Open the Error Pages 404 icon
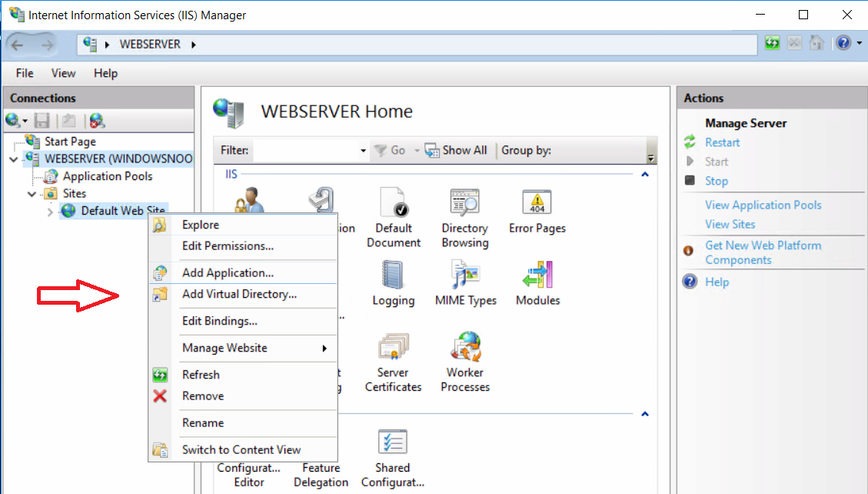 537,202
